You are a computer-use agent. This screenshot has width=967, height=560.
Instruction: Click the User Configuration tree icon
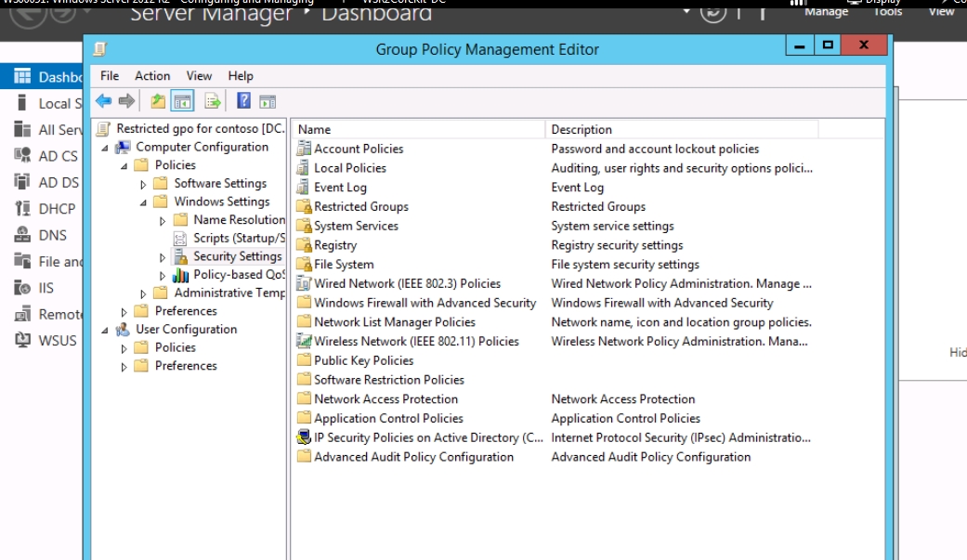[124, 329]
